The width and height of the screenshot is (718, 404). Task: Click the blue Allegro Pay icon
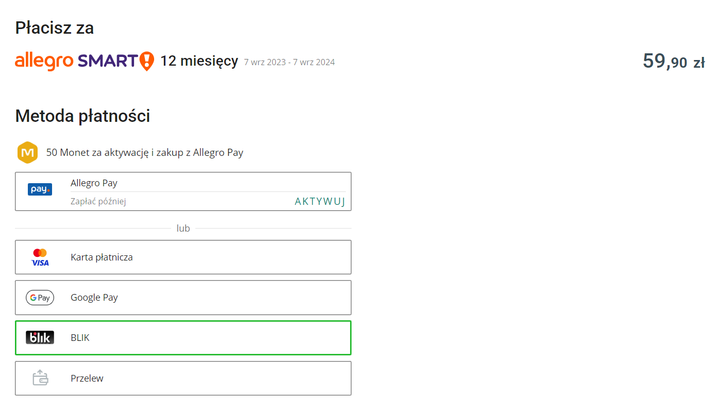point(40,189)
